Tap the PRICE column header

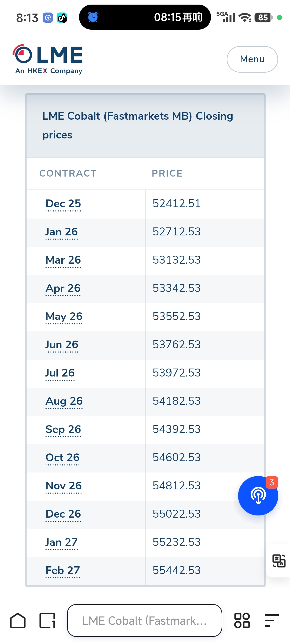(167, 173)
